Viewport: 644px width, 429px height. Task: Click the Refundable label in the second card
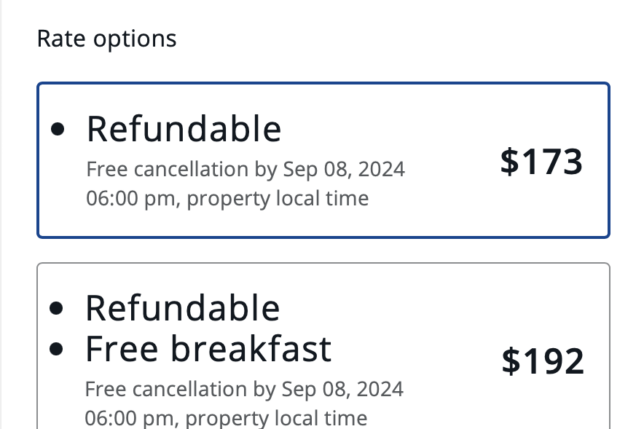pos(182,308)
